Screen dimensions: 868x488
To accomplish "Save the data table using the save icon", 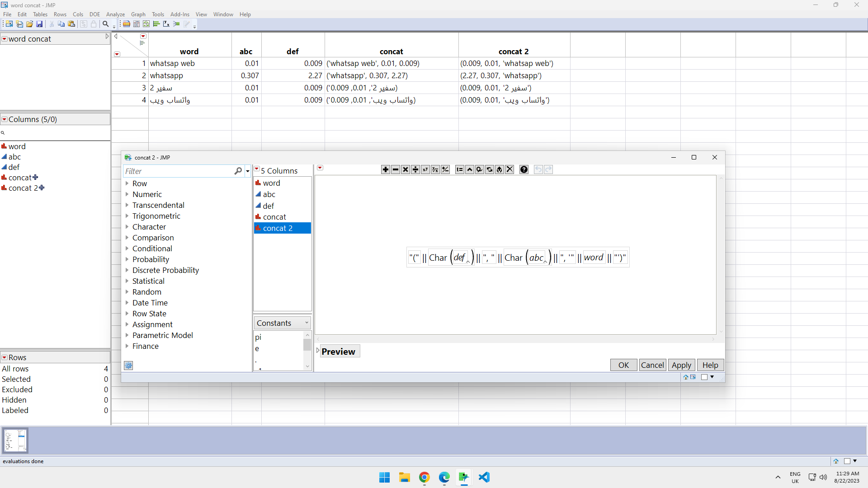I will (x=40, y=24).
